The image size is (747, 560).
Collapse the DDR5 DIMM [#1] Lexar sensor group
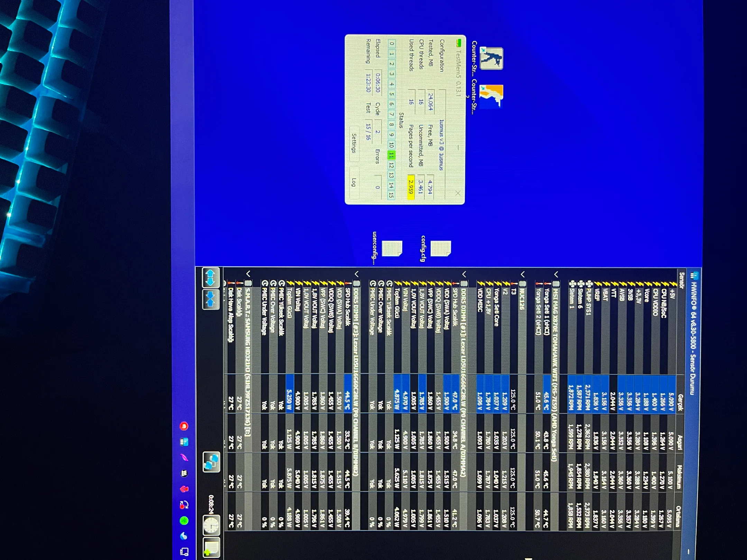coord(464,274)
